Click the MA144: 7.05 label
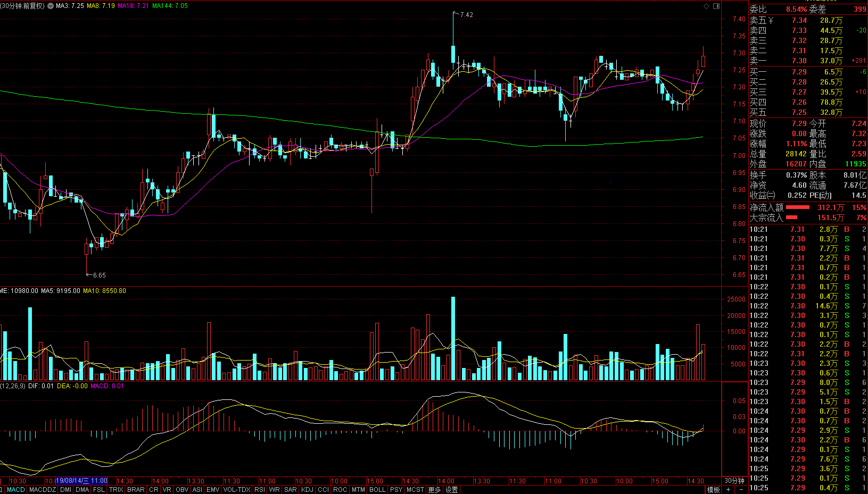This screenshot has height=494, width=868. (x=170, y=6)
